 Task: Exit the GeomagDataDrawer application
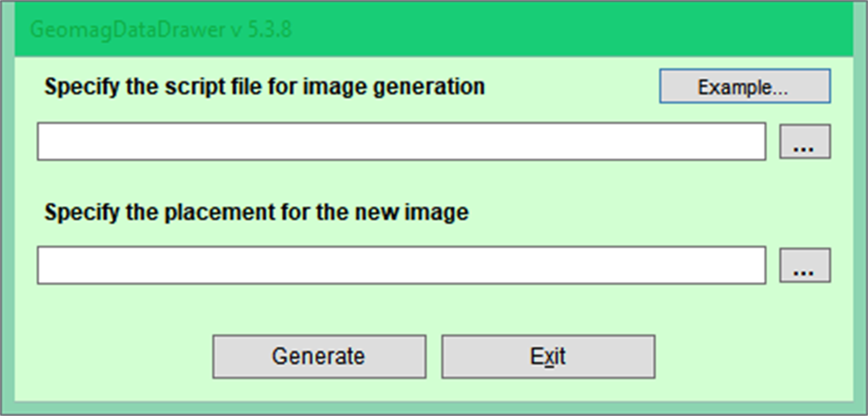[548, 356]
